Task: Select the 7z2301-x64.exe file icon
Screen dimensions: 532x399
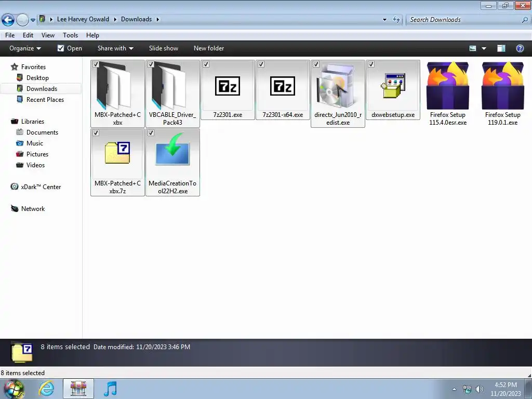Action: [282, 86]
